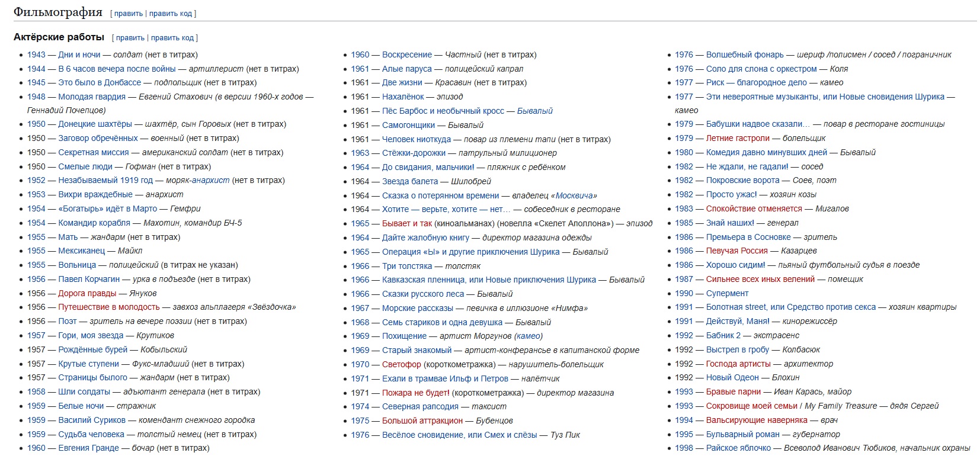Open film link 'Командир корабля'

(x=94, y=223)
